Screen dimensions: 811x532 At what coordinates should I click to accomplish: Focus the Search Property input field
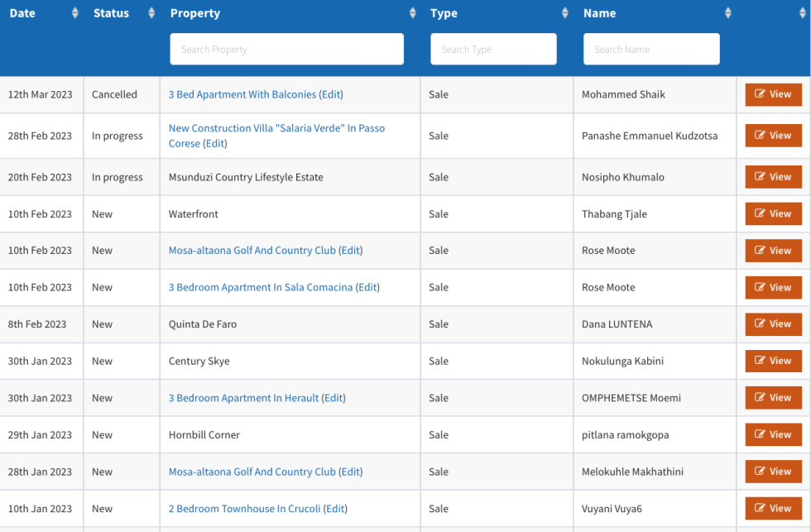pyautogui.click(x=286, y=50)
